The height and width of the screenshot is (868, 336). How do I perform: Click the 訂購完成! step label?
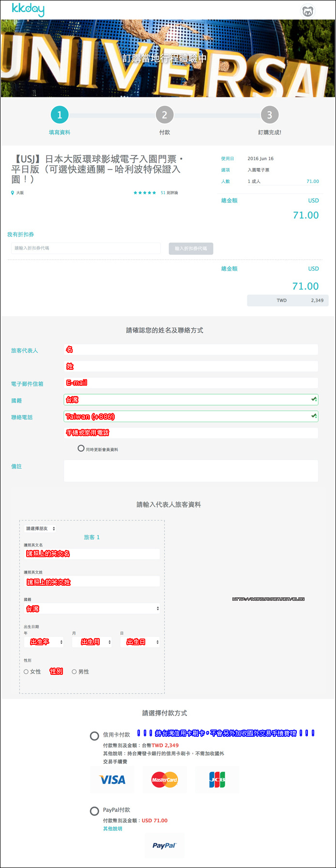pyautogui.click(x=270, y=132)
